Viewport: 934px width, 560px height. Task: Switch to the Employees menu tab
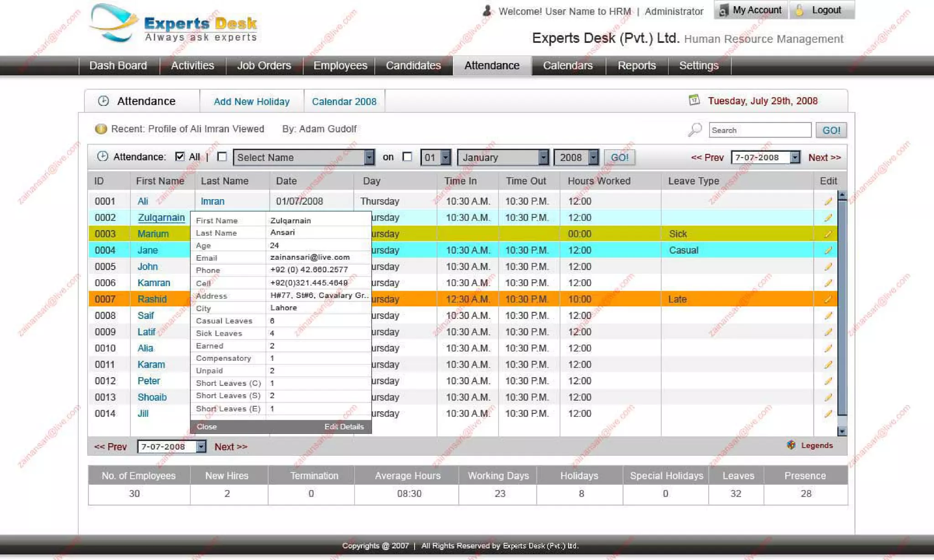pyautogui.click(x=340, y=66)
